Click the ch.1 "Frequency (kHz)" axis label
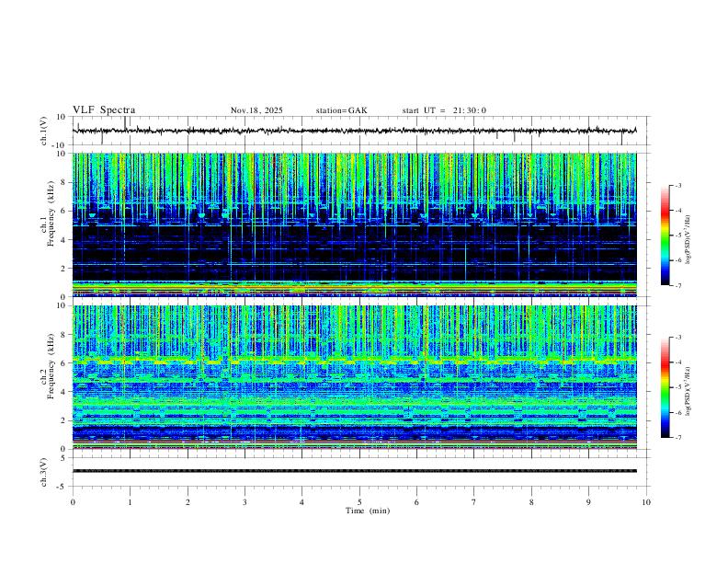The height and width of the screenshot is (563, 728). (x=51, y=213)
